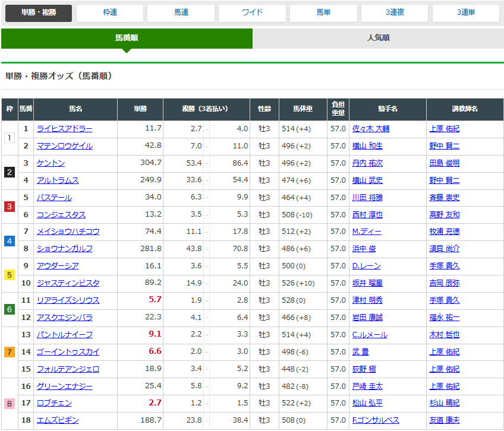Viewport: 504px width, 431px height.
Task: Open jockey 川田 将雅 link
Action: [367, 198]
